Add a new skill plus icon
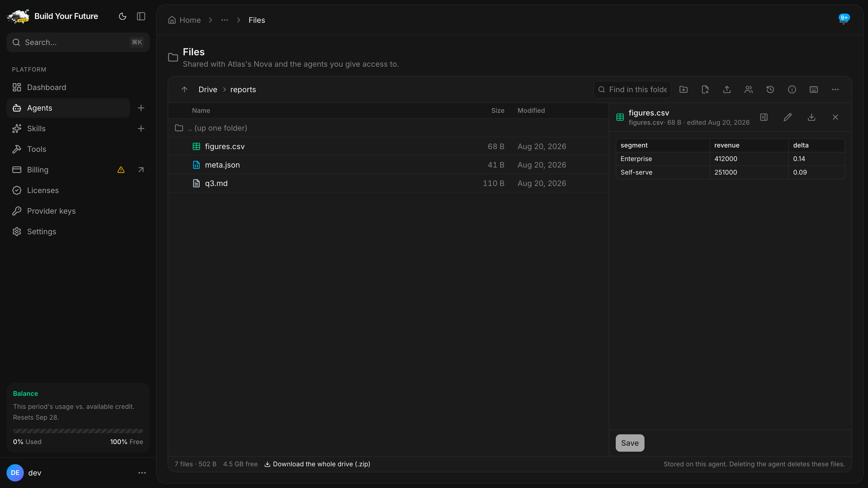This screenshot has width=868, height=488. pos(141,128)
